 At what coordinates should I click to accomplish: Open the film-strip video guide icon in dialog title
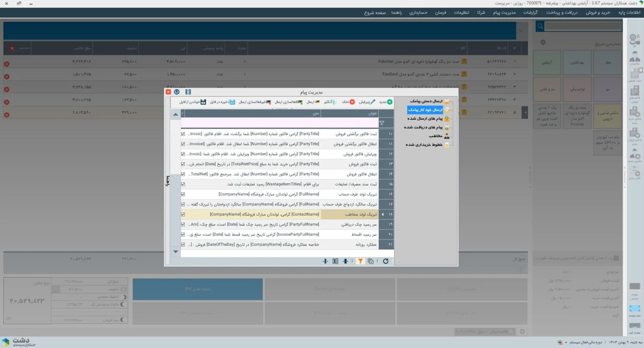(x=188, y=92)
